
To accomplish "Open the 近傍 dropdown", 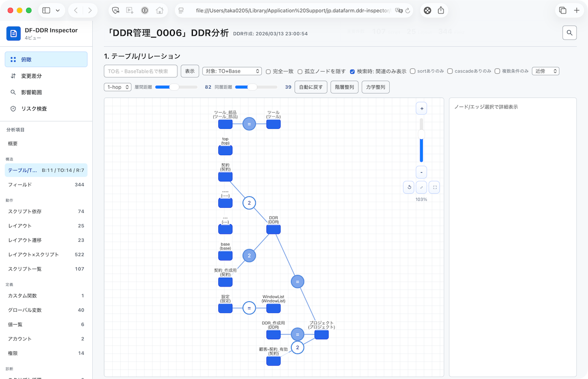I will click(545, 71).
